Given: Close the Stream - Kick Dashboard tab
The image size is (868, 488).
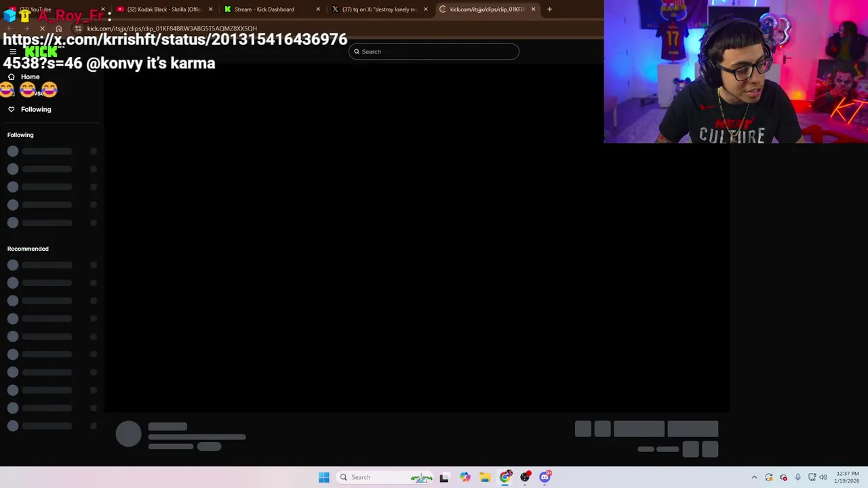Looking at the screenshot, I should (x=318, y=9).
